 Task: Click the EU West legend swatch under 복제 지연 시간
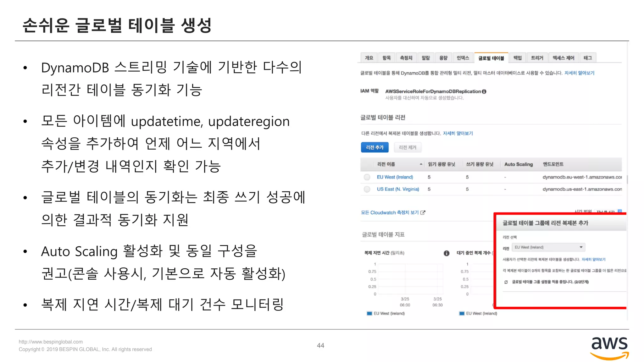point(369,313)
